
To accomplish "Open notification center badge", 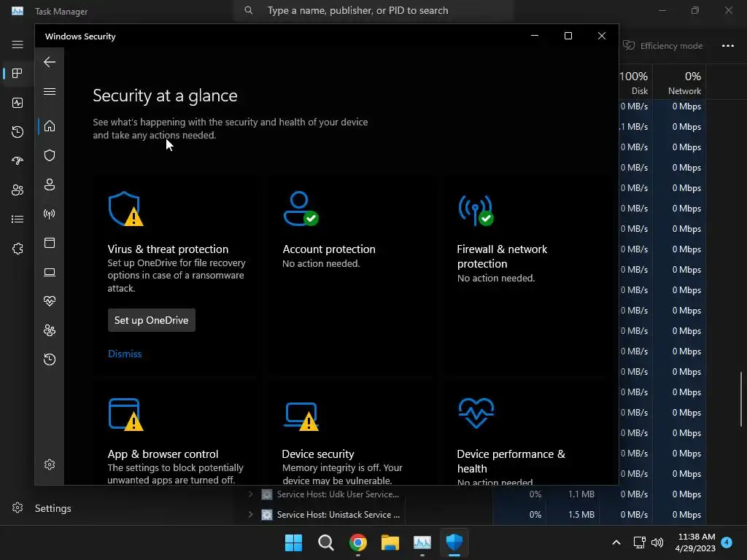I will coord(727,542).
